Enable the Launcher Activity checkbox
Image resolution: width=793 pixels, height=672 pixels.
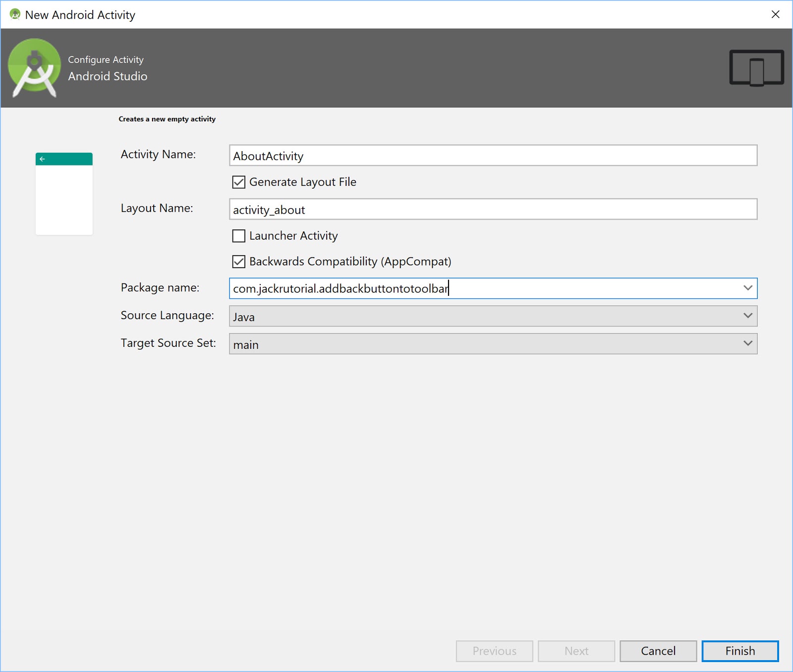(239, 236)
